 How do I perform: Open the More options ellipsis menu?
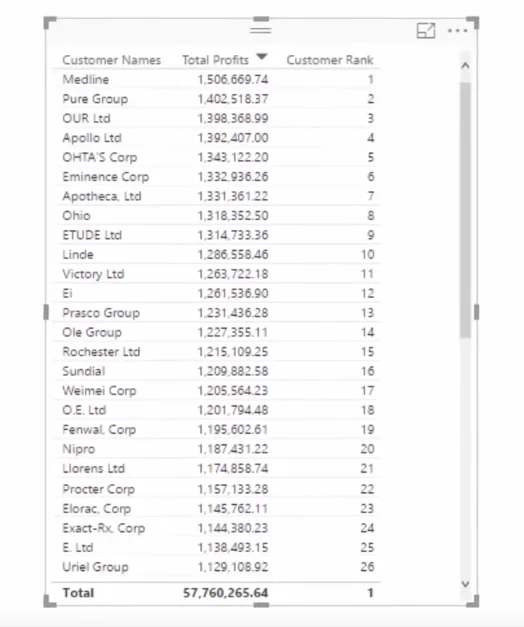458,31
